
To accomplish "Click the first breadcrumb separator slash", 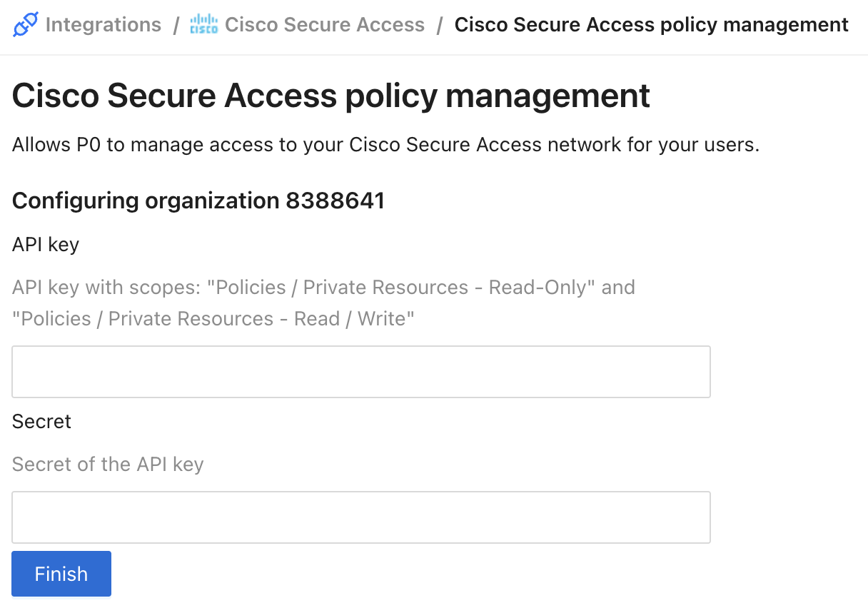I will [x=175, y=24].
